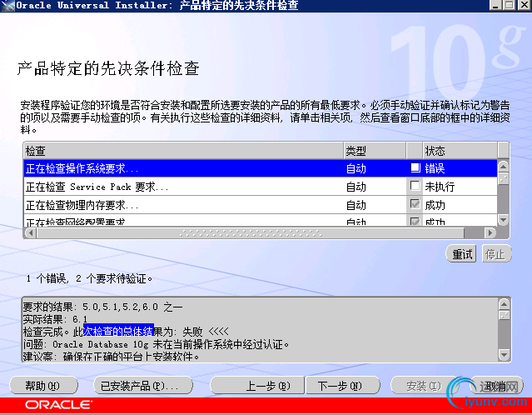Click the details pane scrollbar up arrow
532x415 pixels.
[505, 304]
